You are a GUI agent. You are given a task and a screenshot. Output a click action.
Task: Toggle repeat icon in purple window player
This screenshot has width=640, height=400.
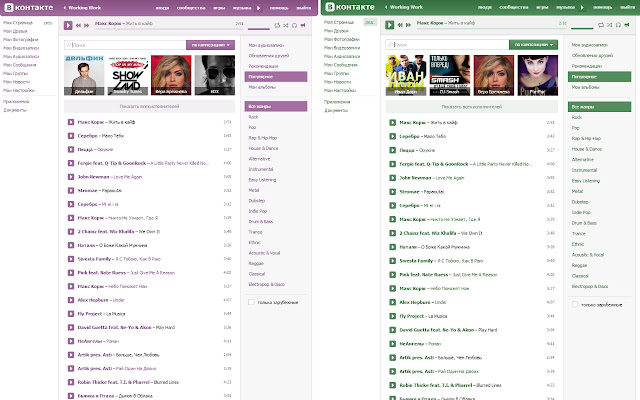pyautogui.click(x=277, y=25)
